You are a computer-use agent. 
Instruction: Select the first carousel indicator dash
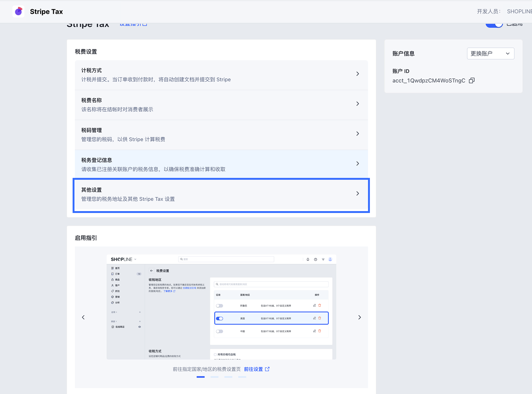pyautogui.click(x=201, y=377)
